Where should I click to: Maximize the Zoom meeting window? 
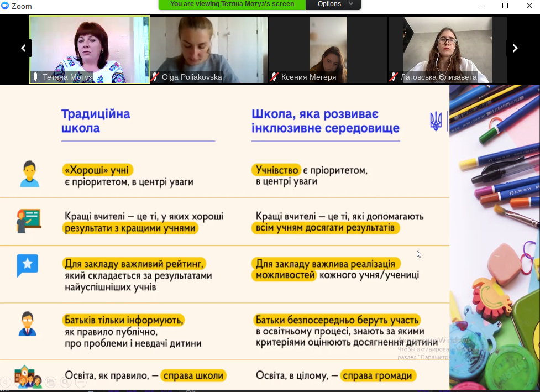[x=505, y=6]
